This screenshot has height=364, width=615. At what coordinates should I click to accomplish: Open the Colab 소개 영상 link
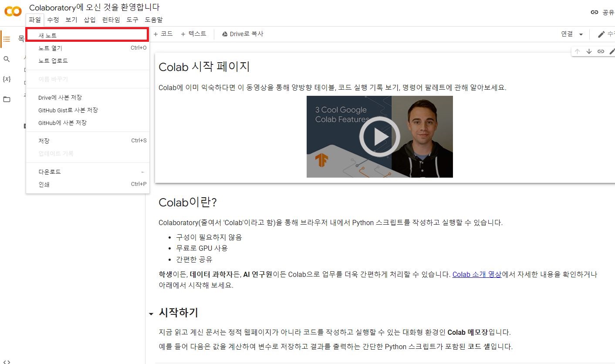coord(477,275)
